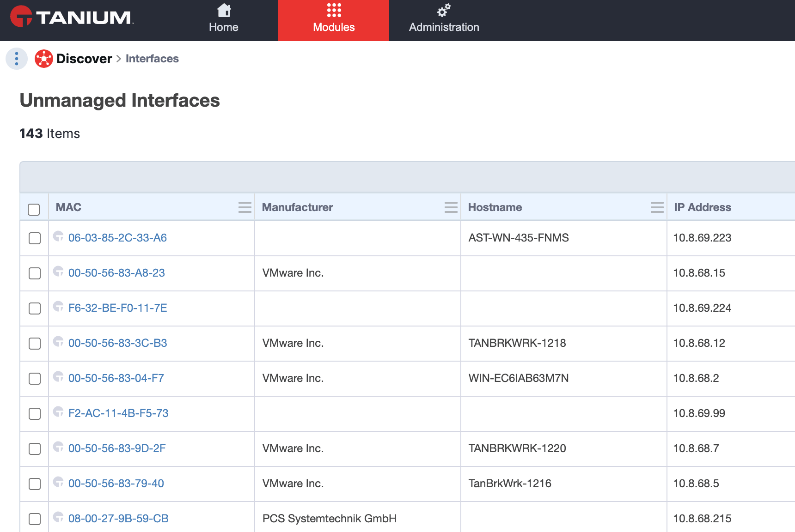
Task: Open Manufacturer column options menu
Action: 451,207
